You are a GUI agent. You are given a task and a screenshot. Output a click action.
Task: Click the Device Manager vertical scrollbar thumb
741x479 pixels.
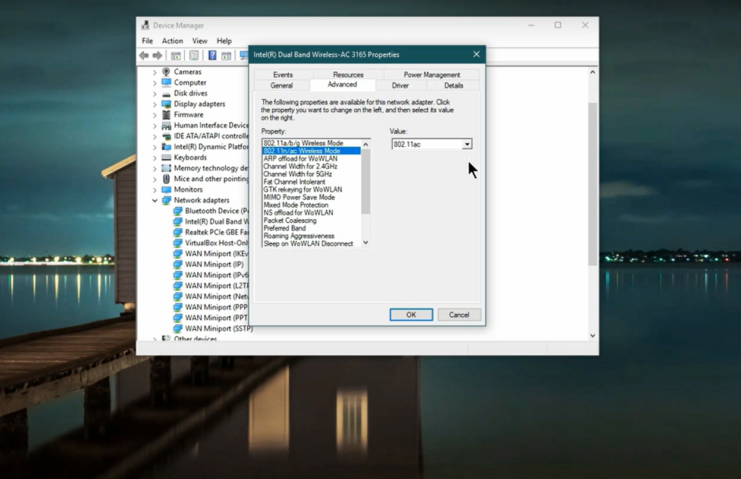pyautogui.click(x=593, y=184)
